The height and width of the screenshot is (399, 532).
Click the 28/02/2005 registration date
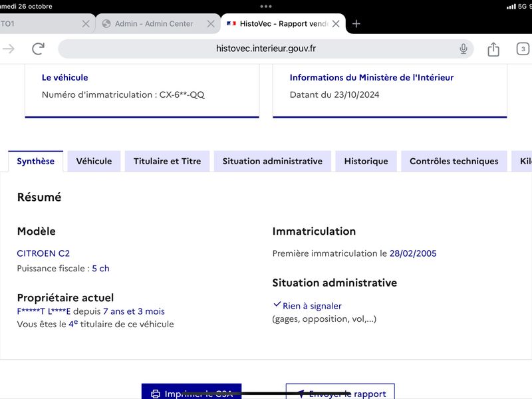point(413,253)
